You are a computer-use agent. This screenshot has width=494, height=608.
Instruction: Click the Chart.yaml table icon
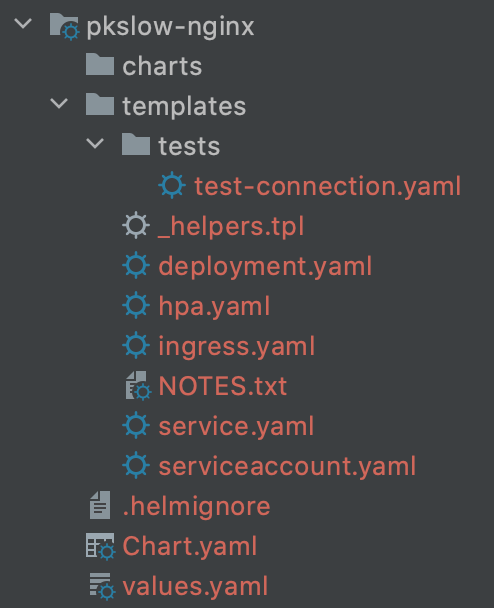[100, 546]
